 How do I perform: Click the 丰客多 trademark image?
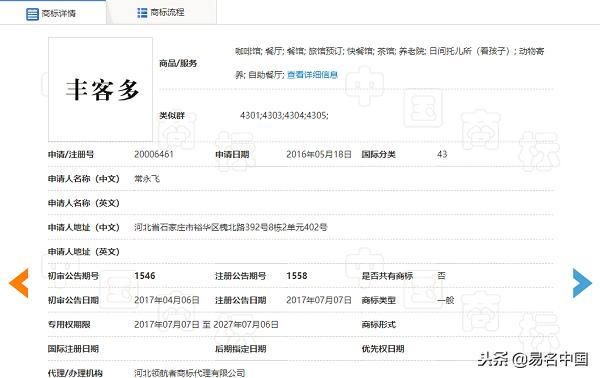[x=101, y=90]
